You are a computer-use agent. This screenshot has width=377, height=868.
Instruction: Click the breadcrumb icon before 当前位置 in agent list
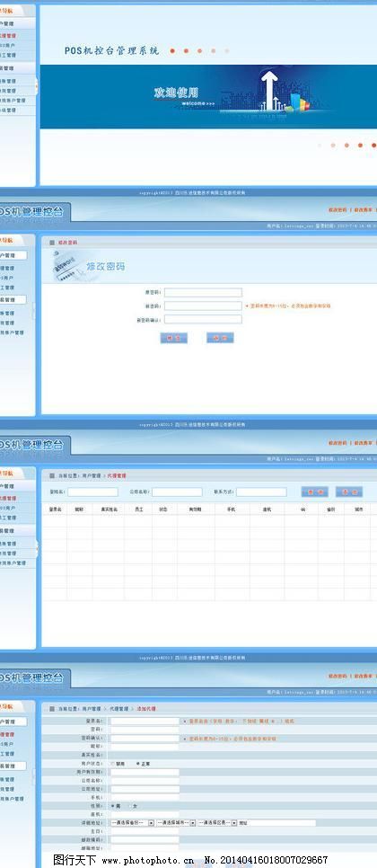click(x=52, y=475)
